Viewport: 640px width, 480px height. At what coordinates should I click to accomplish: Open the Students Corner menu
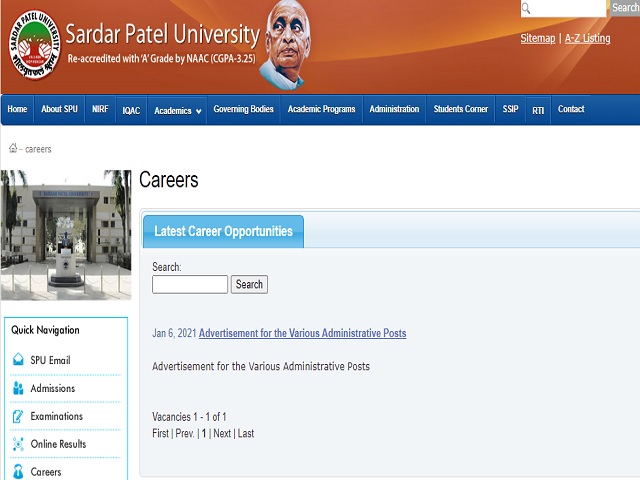(x=460, y=109)
